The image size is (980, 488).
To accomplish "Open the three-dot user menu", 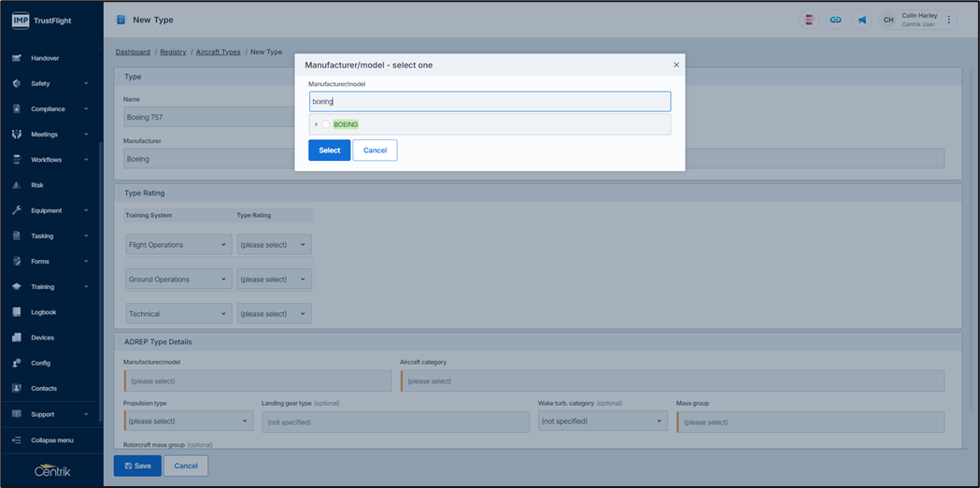I will point(949,20).
